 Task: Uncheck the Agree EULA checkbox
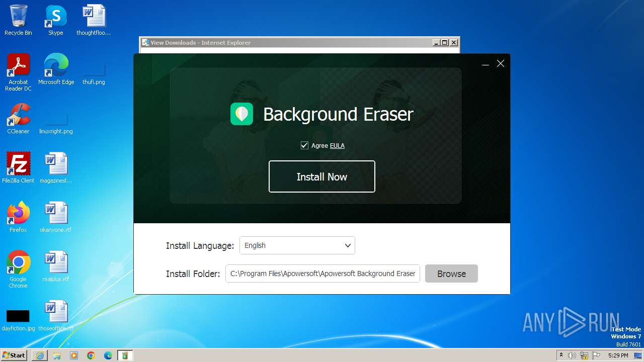tap(304, 145)
